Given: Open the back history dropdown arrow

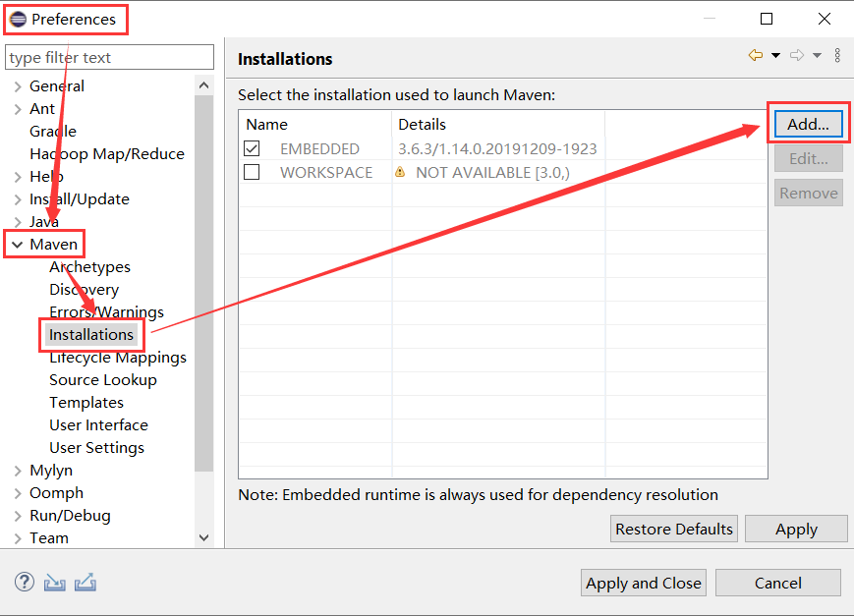Looking at the screenshot, I should point(775,55).
